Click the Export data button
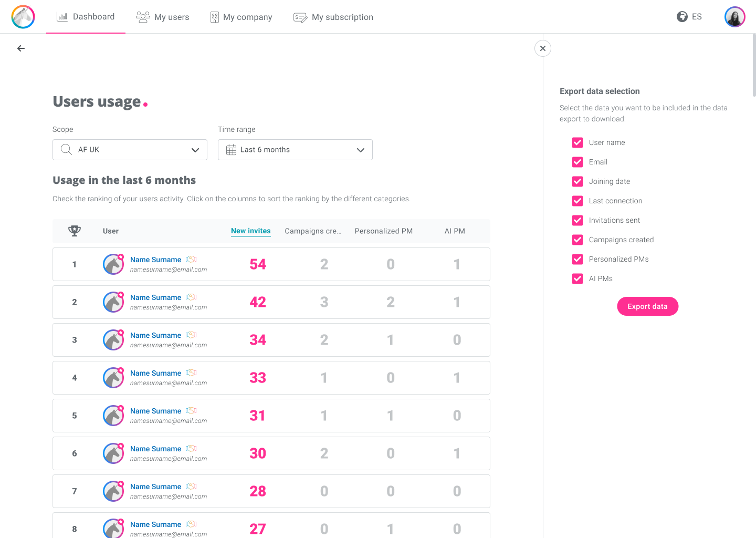The width and height of the screenshot is (756, 538). [647, 306]
